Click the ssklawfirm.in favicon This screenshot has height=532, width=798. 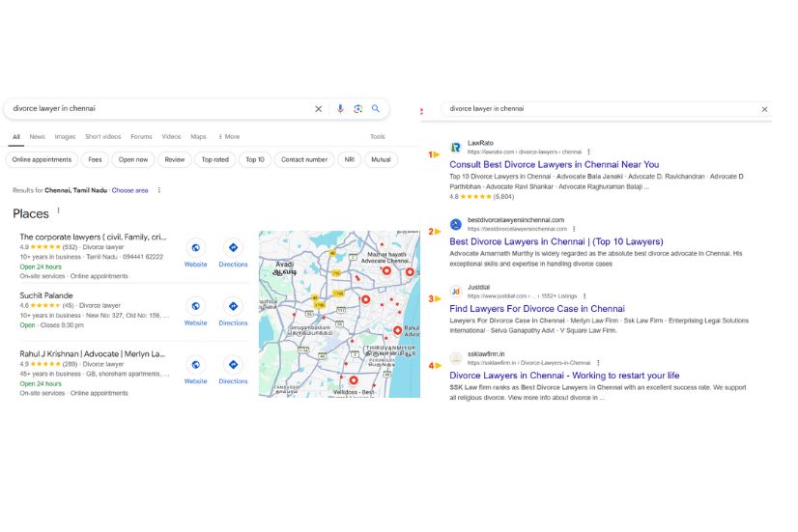click(x=456, y=358)
